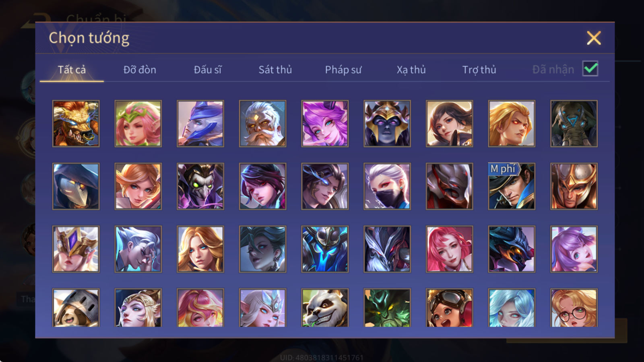Switch to the 'Đỡ đòn' tab
Image resolution: width=644 pixels, height=362 pixels.
click(140, 70)
